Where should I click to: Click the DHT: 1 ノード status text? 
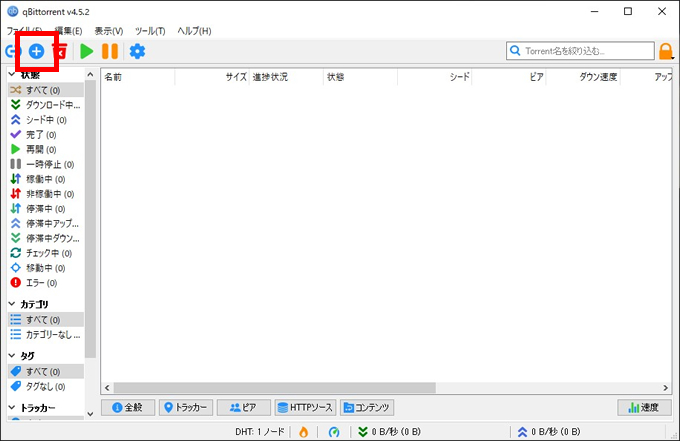tap(260, 431)
